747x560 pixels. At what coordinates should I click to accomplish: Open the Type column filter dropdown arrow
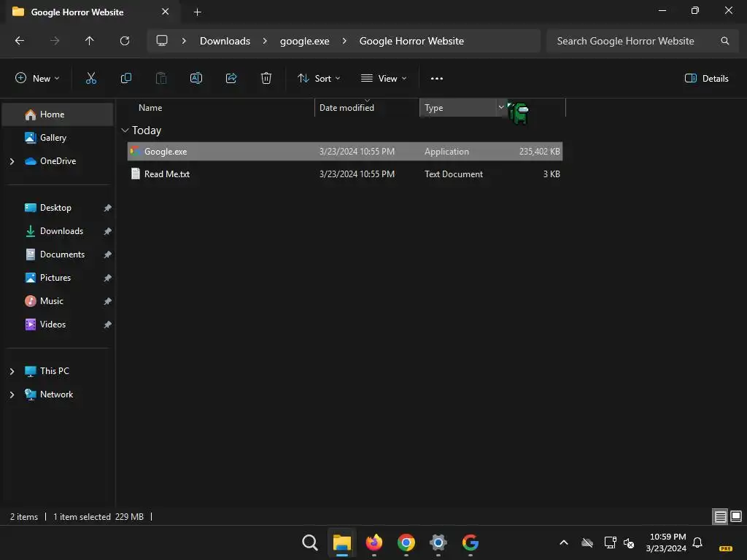click(x=500, y=108)
